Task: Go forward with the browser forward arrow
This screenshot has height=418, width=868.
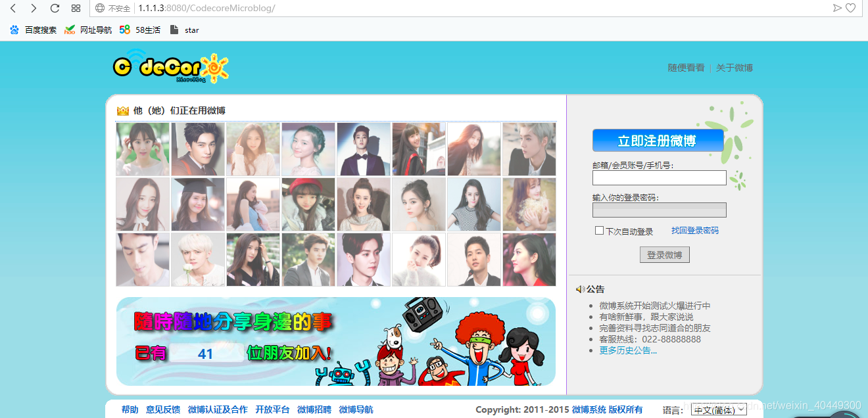Action: point(34,9)
